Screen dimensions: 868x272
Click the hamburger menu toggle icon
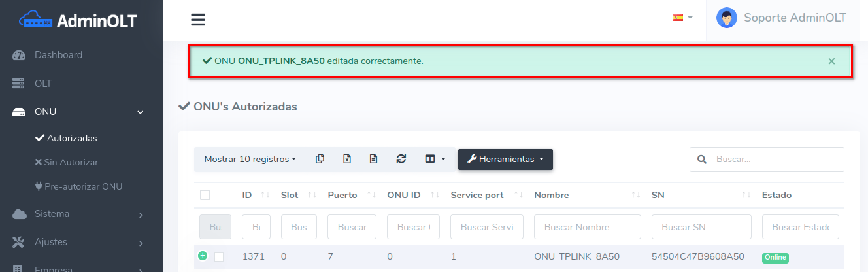click(x=198, y=20)
